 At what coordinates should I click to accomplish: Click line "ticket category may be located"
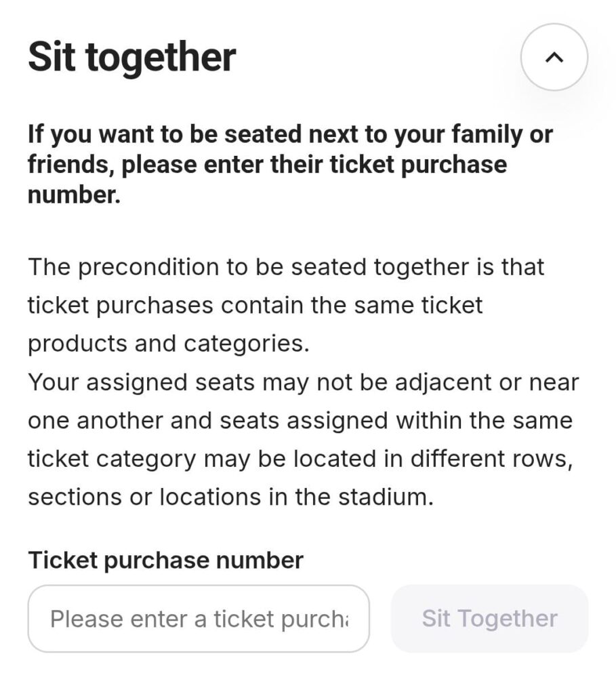[x=300, y=459]
